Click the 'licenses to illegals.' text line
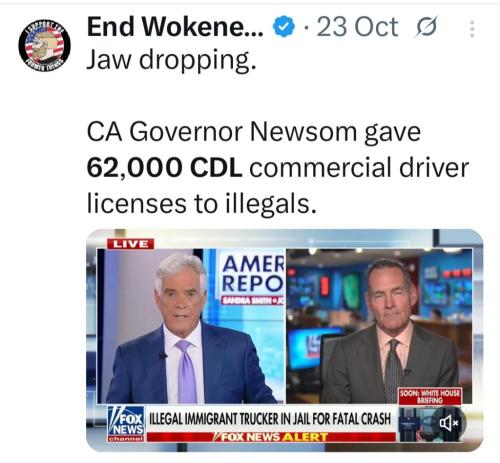 tap(201, 203)
